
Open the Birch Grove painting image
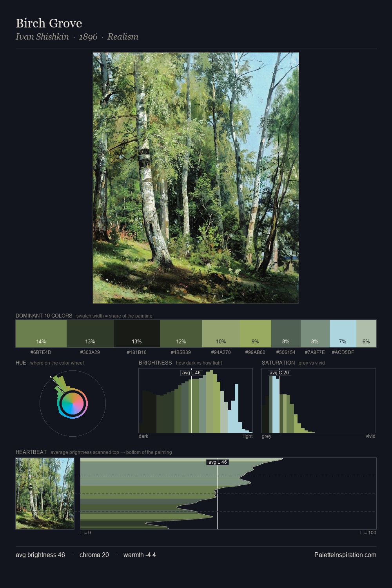coord(196,178)
